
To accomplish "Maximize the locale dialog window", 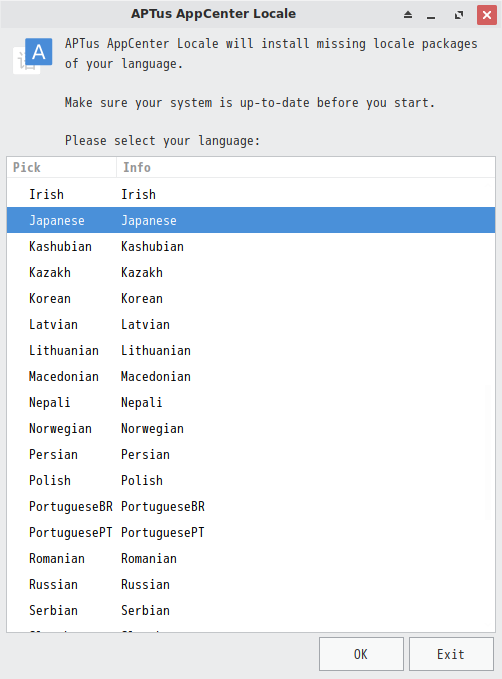I will tap(459, 15).
